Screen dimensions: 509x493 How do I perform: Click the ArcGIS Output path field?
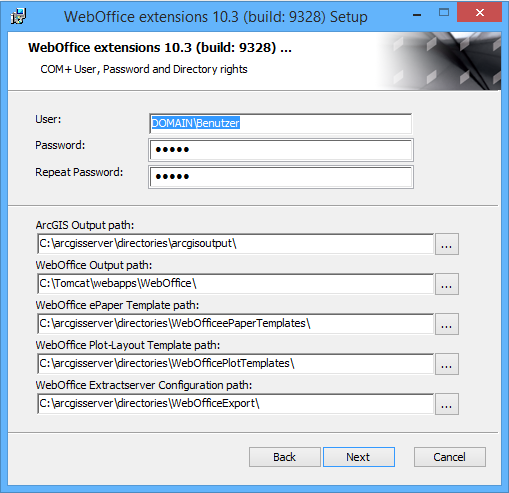point(235,244)
